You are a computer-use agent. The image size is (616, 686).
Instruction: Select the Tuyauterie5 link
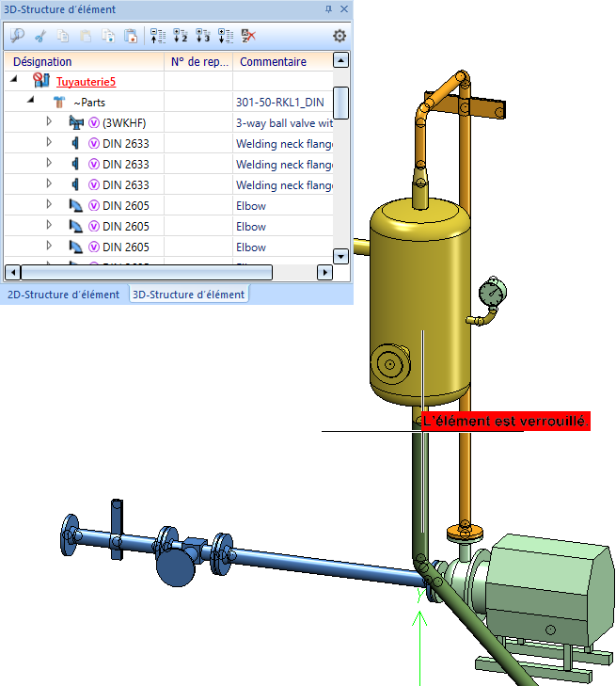coord(86,82)
